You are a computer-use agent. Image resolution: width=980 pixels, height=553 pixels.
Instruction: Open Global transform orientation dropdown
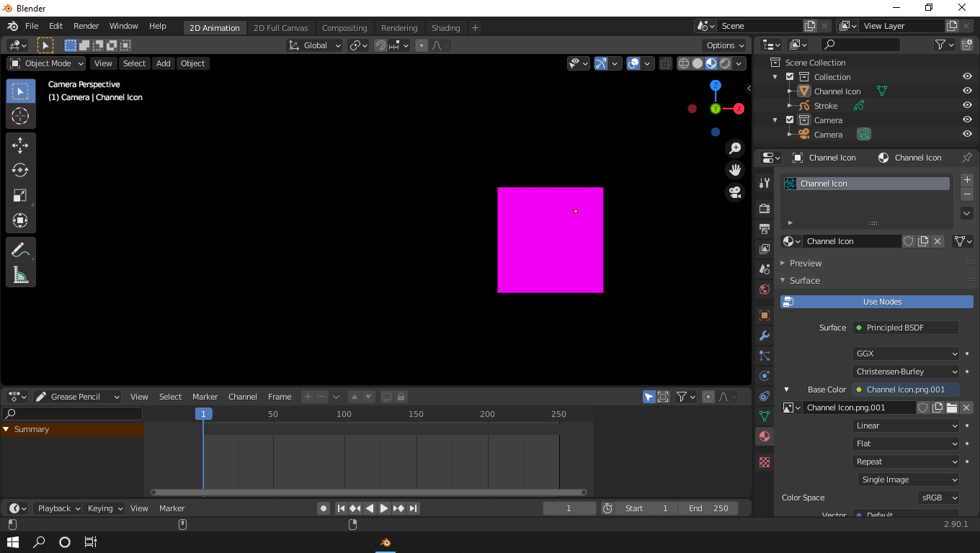click(x=315, y=45)
